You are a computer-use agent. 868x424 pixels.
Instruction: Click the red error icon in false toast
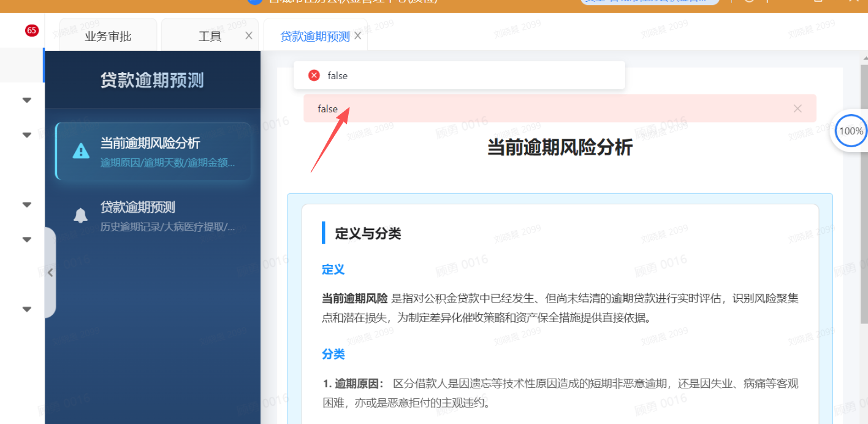(314, 75)
